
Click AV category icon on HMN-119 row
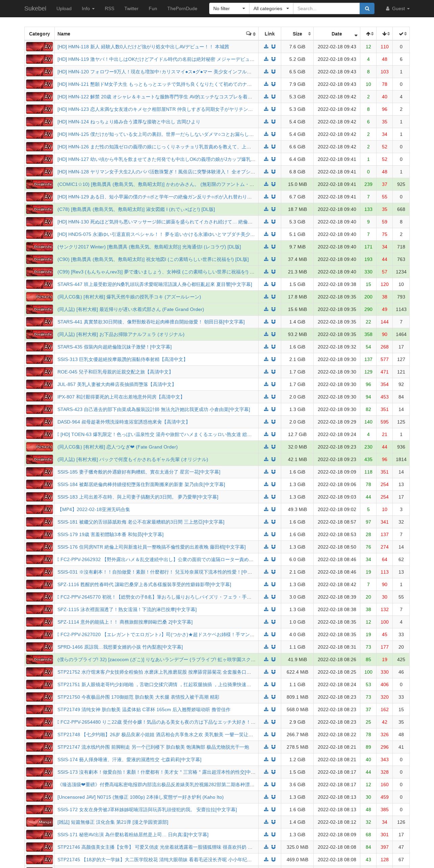40,59
